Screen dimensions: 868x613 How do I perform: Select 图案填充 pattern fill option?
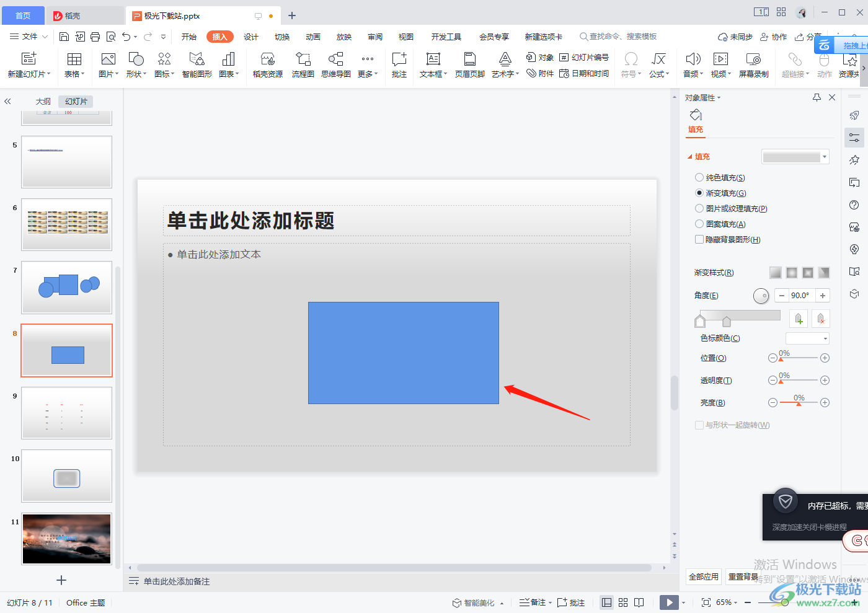pyautogui.click(x=699, y=224)
